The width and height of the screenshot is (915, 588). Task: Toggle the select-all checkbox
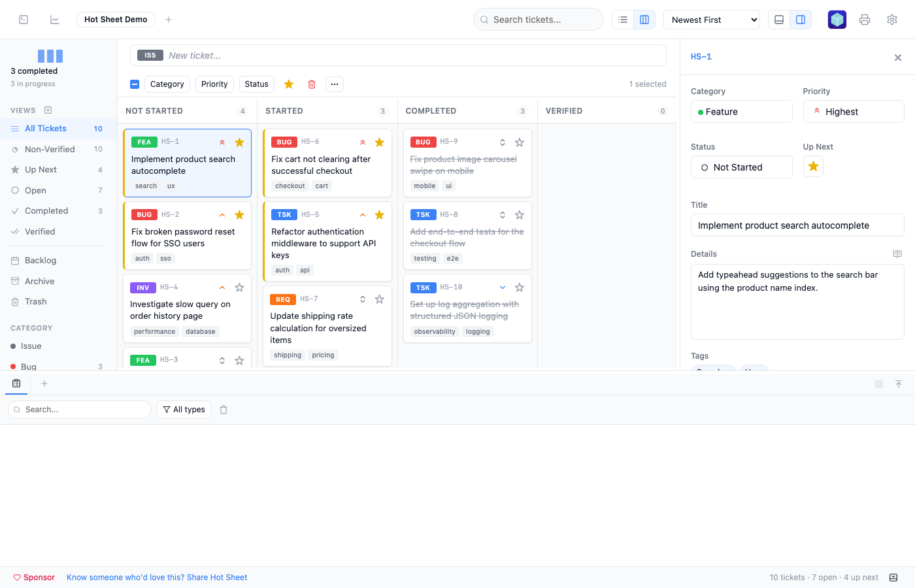tap(135, 84)
